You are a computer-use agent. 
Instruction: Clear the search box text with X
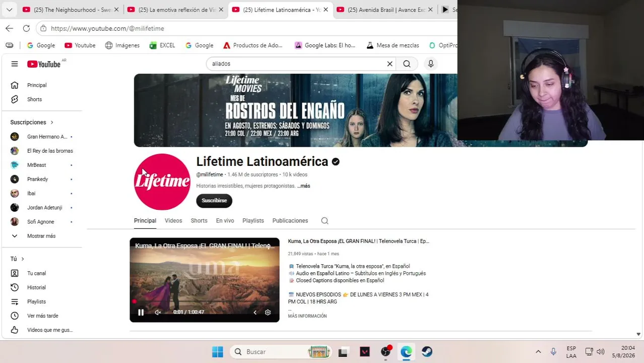click(x=390, y=64)
